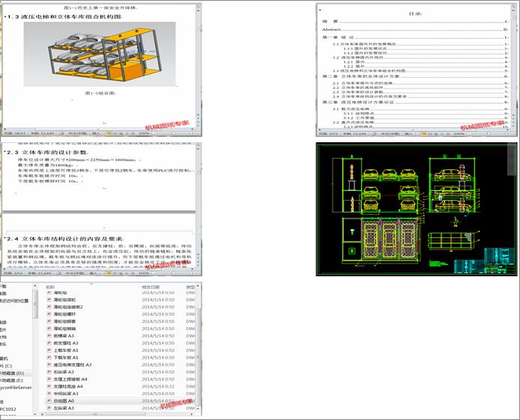Sort files by the 名称 column header
The width and height of the screenshot is (520, 420).
(50, 287)
